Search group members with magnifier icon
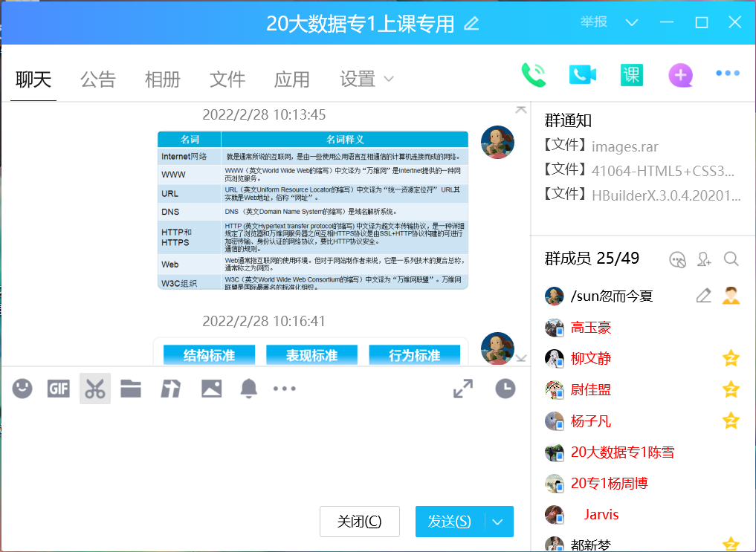The image size is (756, 552). point(731,259)
